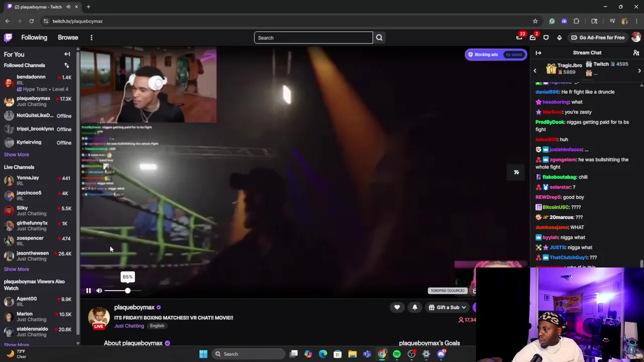
Task: Open YonnaJay live channel
Action: point(38,180)
